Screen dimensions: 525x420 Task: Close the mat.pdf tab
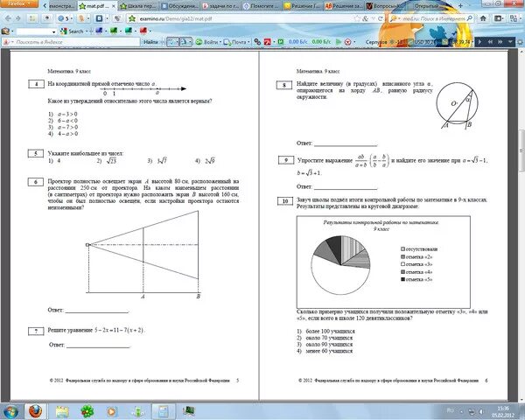click(114, 6)
